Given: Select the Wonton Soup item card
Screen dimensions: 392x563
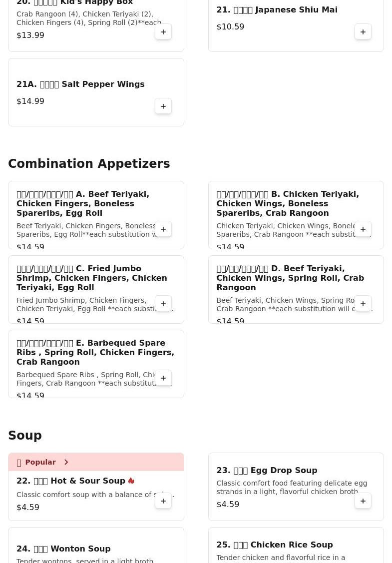Looking at the screenshot, I should (96, 548).
